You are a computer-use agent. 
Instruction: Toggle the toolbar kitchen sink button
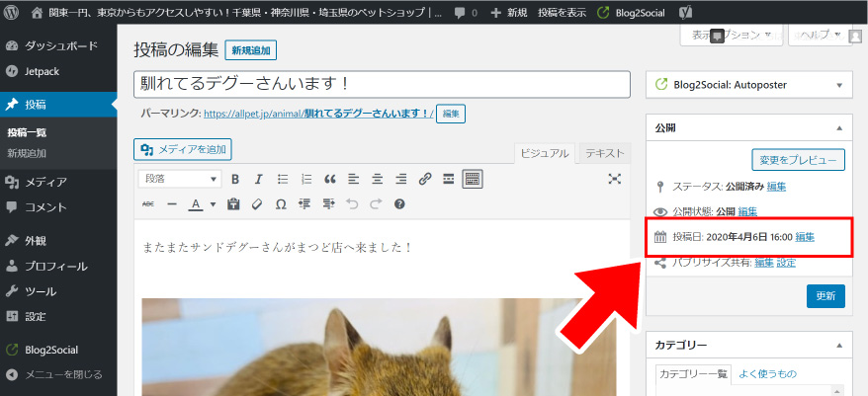coord(473,179)
